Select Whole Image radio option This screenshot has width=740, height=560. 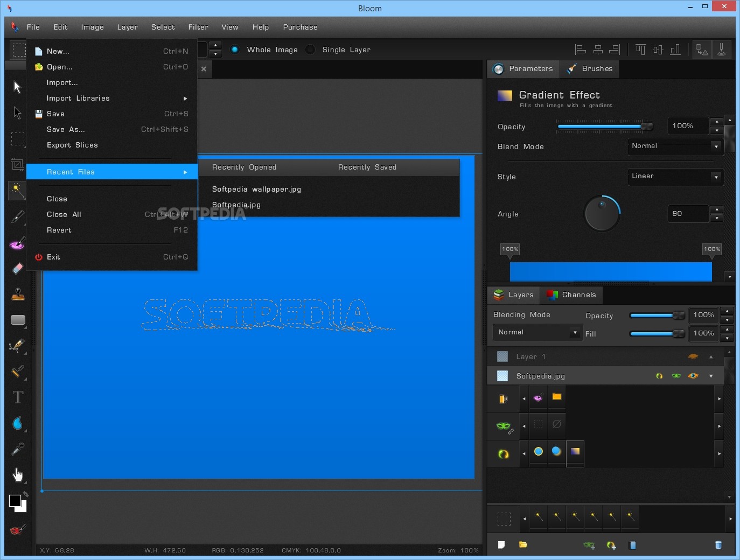pyautogui.click(x=235, y=50)
